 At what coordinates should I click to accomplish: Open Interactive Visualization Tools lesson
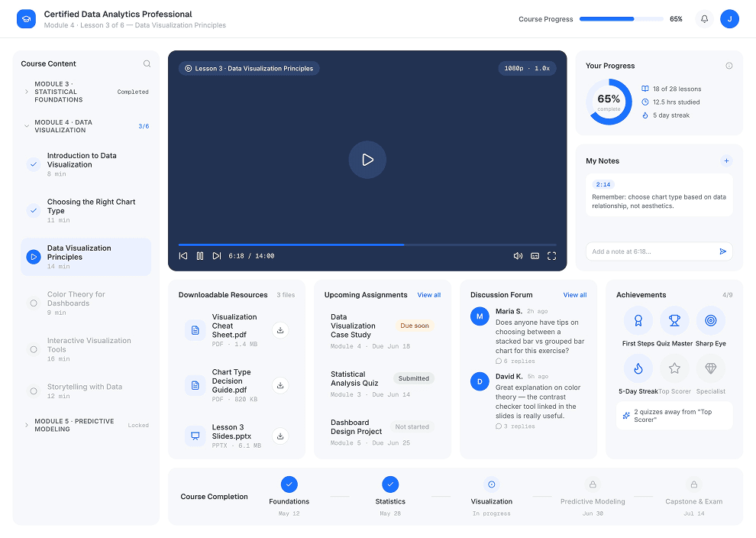[86, 349]
